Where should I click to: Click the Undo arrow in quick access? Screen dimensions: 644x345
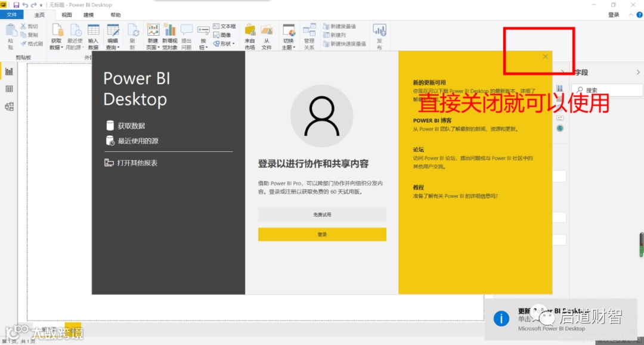25,5
